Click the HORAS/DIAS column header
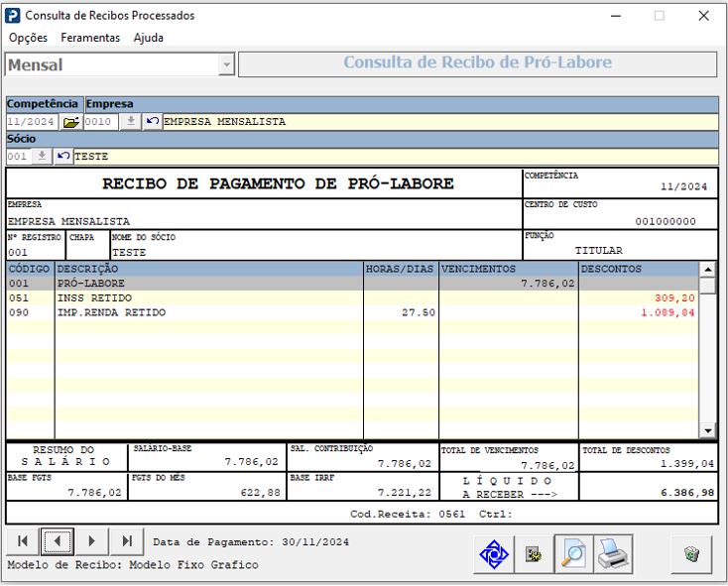728x586 pixels. (401, 269)
